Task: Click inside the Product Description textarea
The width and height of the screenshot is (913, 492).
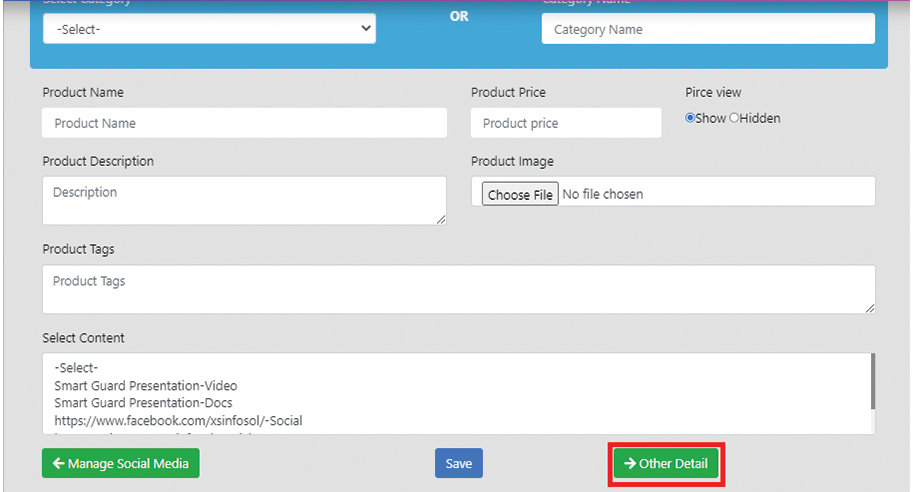Action: (244, 200)
